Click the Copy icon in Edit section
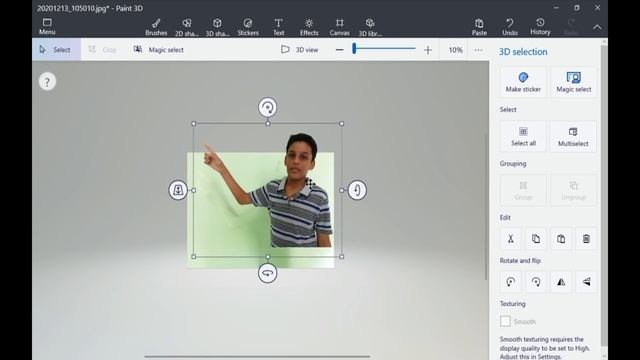The height and width of the screenshot is (360, 640). pyautogui.click(x=536, y=239)
